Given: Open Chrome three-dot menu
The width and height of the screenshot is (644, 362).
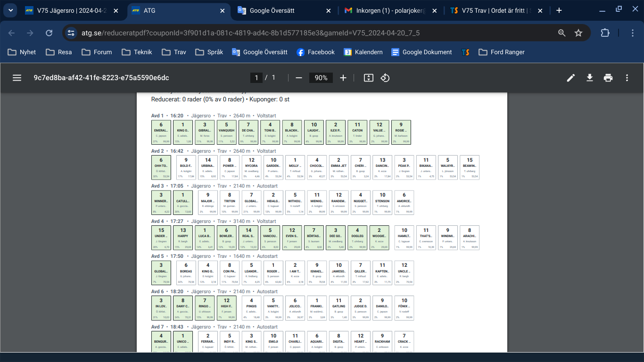Looking at the screenshot, I should click(x=633, y=33).
